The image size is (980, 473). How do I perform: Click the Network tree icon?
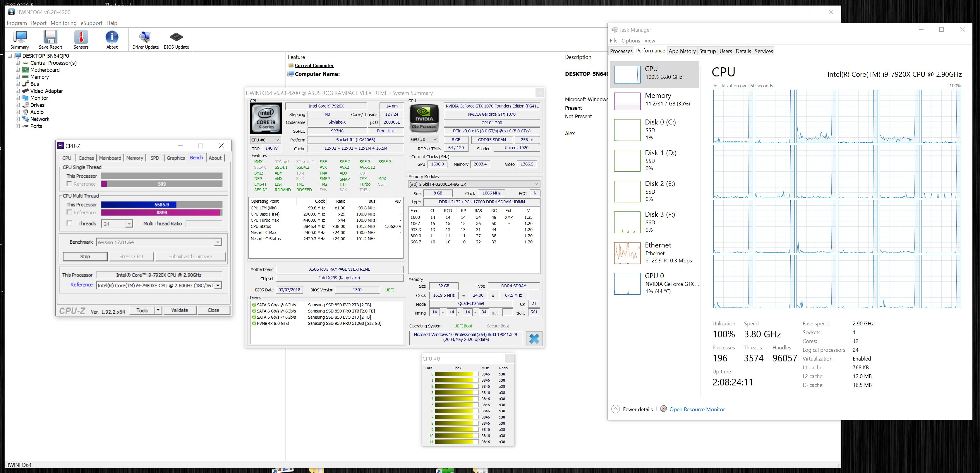point(25,119)
